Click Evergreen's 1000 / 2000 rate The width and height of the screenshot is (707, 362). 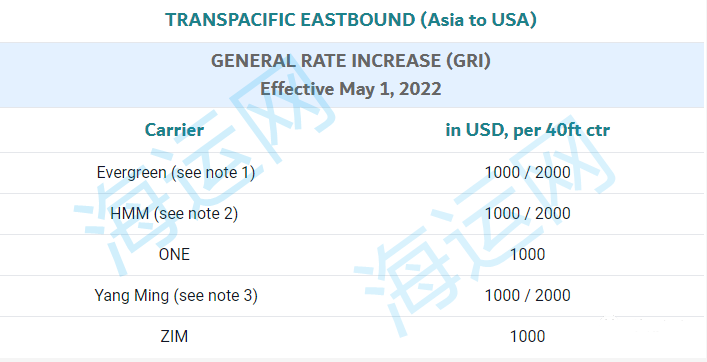(x=528, y=172)
